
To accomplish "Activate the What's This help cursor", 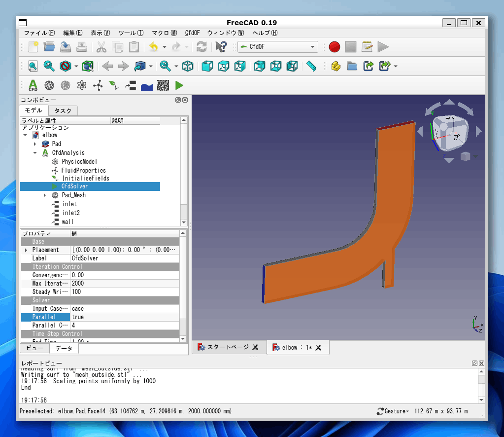I will click(221, 47).
